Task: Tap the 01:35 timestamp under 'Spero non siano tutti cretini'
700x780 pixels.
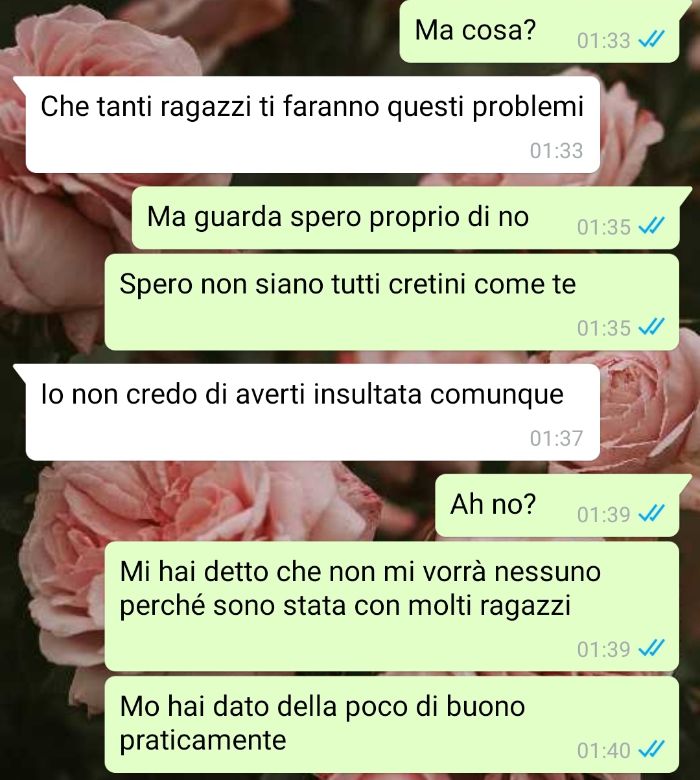Action: click(x=603, y=328)
